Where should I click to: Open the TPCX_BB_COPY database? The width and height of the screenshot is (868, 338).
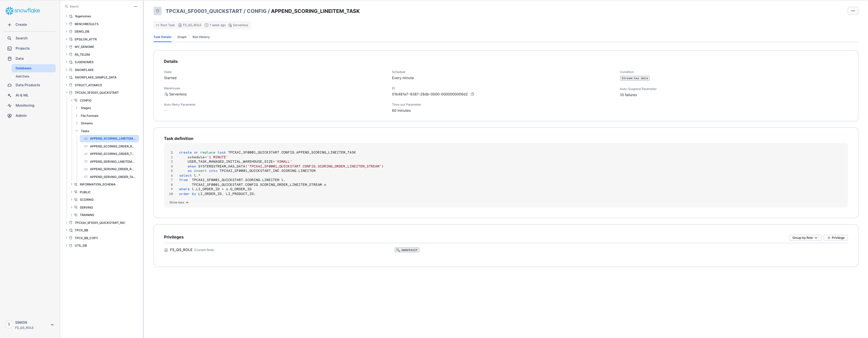pyautogui.click(x=86, y=238)
